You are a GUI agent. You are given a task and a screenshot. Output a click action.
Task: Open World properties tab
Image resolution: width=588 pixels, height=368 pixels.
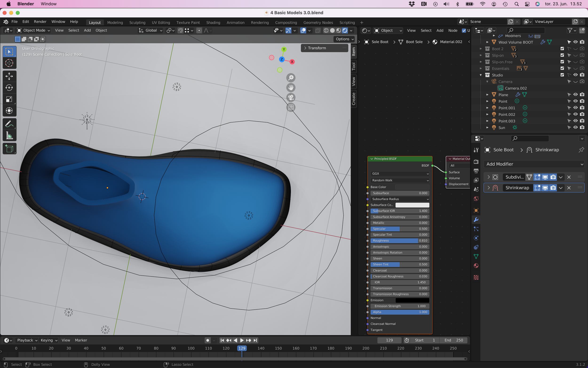coord(476,199)
